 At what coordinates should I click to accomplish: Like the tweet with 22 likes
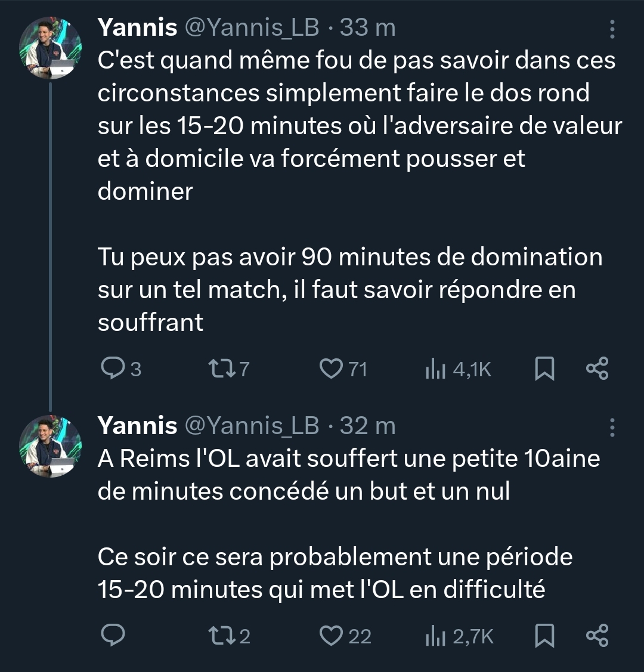(x=330, y=636)
